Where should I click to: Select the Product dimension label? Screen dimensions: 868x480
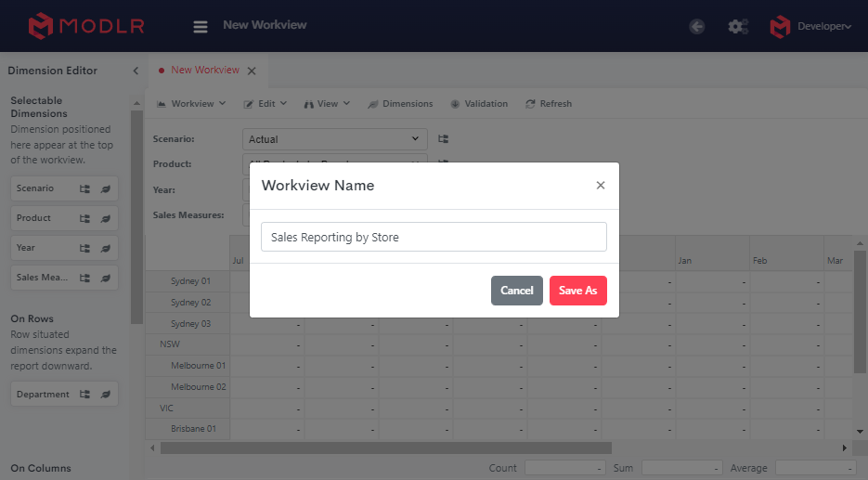pos(33,218)
